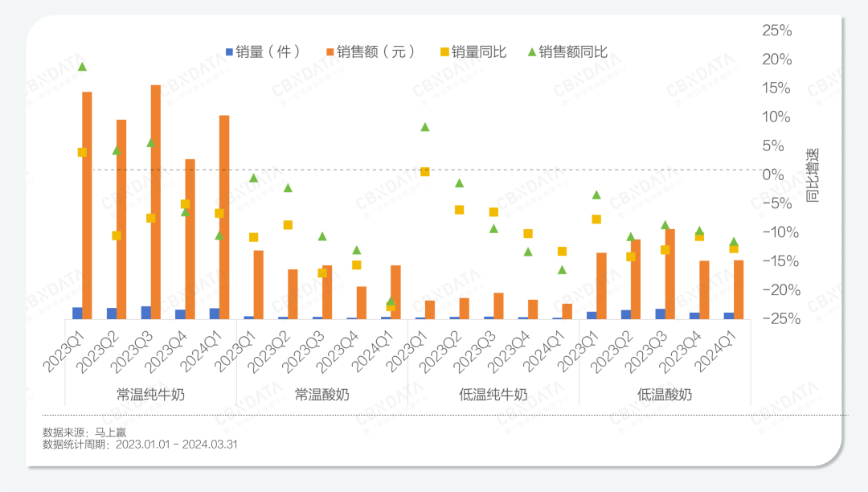Viewport: 868px width, 492px height.
Task: Click the orange bar for 低温酸奶 2023Q3
Action: (669, 273)
